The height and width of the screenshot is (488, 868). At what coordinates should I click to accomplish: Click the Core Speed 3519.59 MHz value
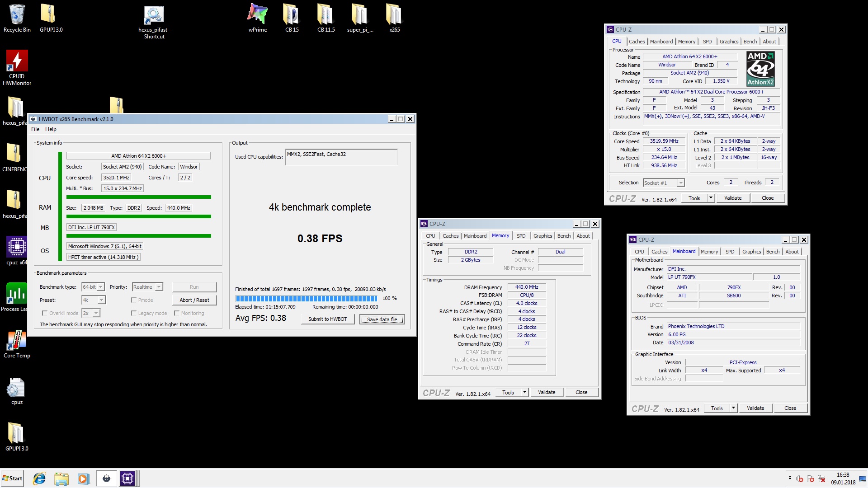click(x=664, y=141)
